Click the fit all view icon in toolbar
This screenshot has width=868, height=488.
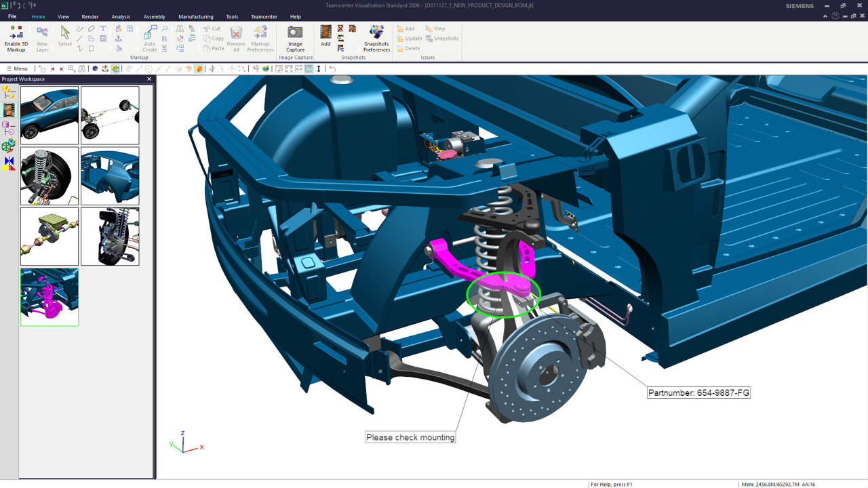pyautogui.click(x=289, y=68)
